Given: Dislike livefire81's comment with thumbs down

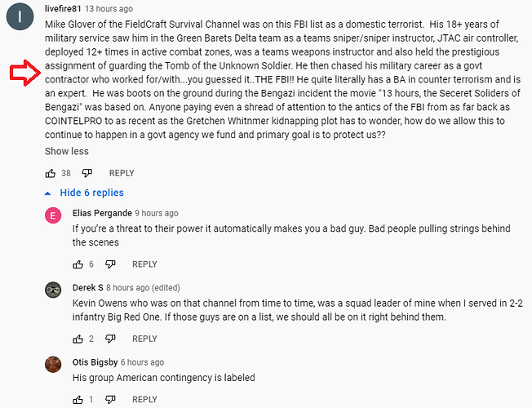Looking at the screenshot, I should (86, 173).
